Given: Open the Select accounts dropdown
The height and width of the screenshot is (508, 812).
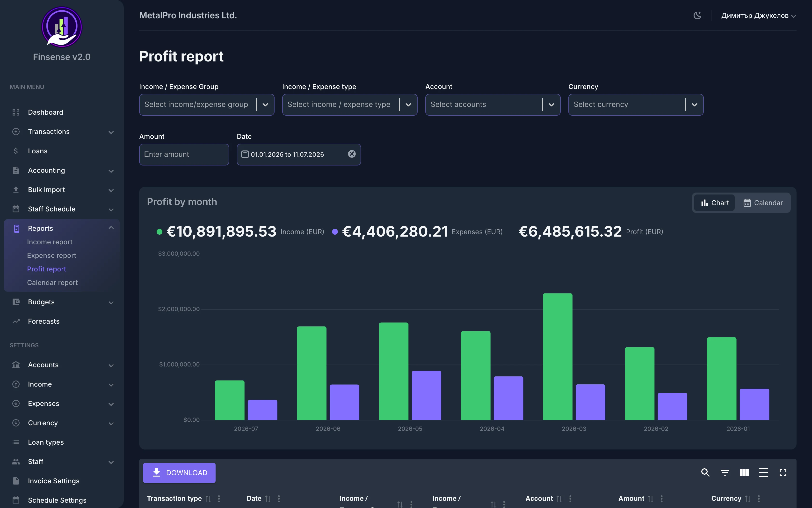Looking at the screenshot, I should click(493, 105).
